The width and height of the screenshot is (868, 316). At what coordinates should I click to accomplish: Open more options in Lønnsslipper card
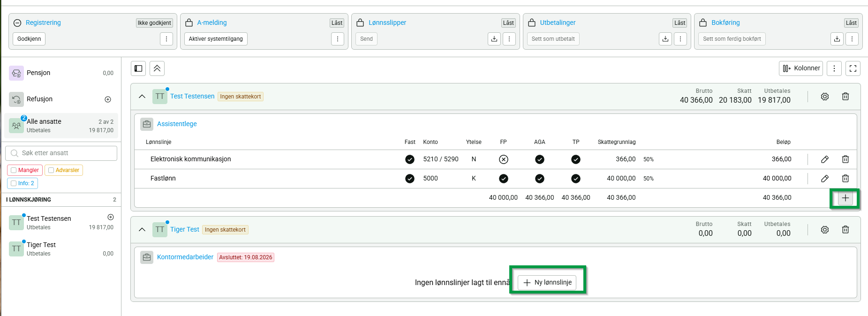click(509, 39)
